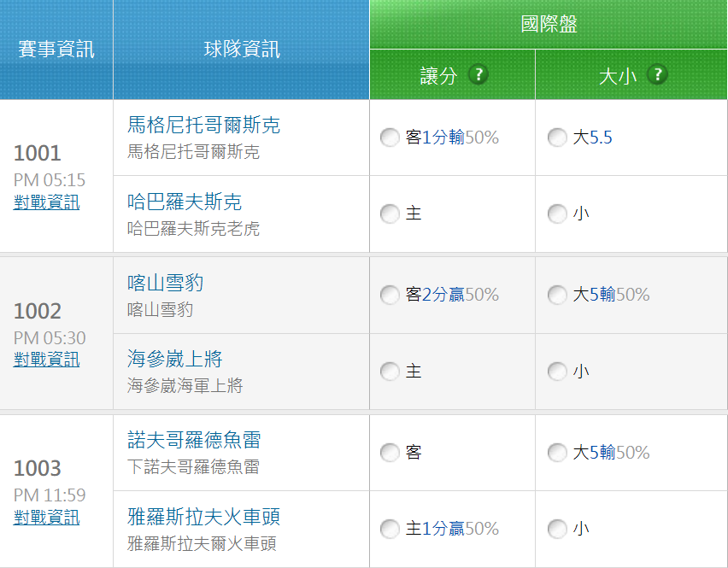The image size is (728, 568).
Task: Open 對戰資訊 link for match 1003
Action: point(47,518)
